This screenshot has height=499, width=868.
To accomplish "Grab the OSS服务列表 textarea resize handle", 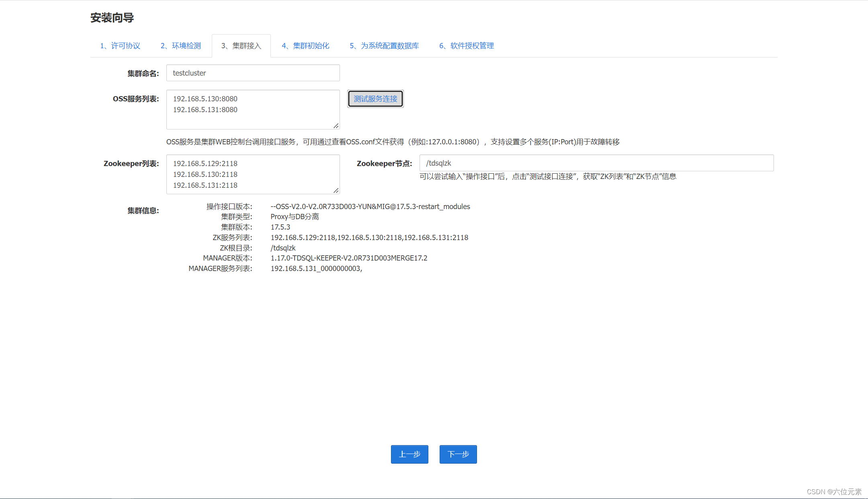I will click(x=336, y=126).
